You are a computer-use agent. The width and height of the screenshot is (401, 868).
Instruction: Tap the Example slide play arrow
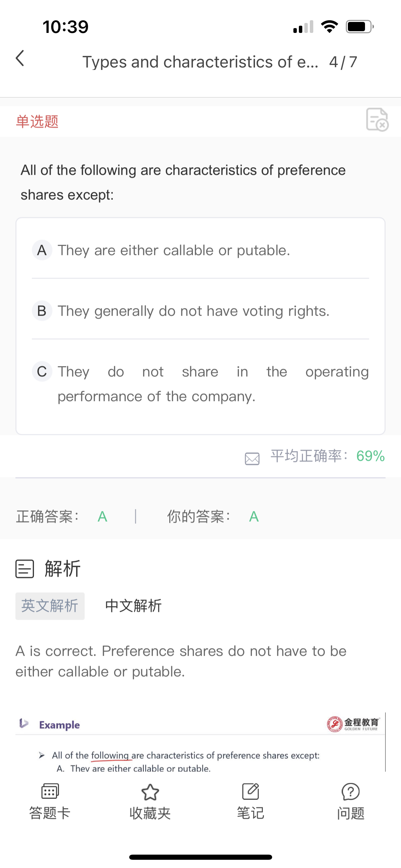point(24,723)
